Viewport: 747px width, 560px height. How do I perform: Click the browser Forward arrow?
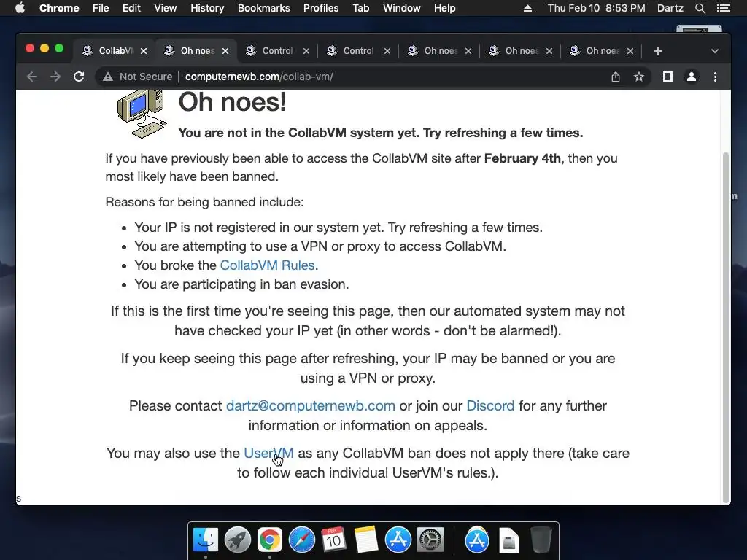click(55, 77)
